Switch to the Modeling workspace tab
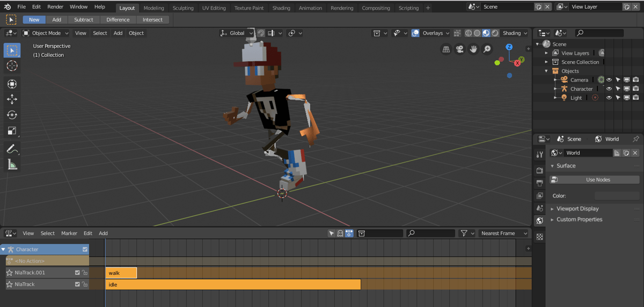The image size is (644, 307). click(x=153, y=8)
